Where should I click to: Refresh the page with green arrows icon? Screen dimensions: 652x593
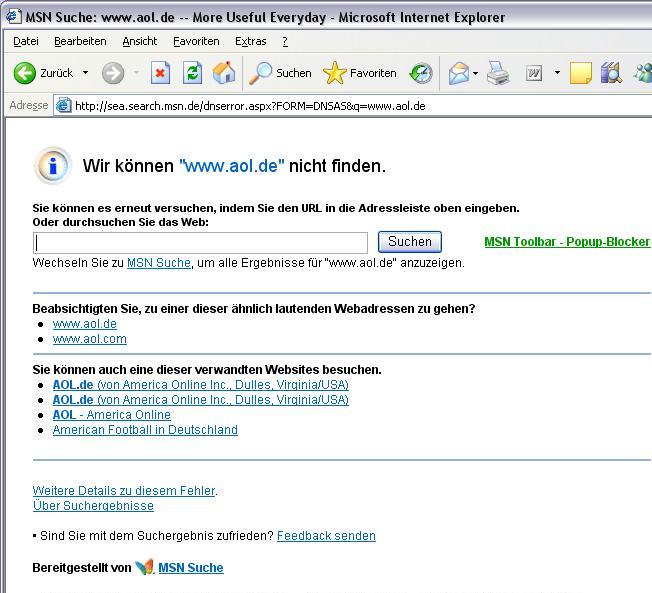(193, 73)
